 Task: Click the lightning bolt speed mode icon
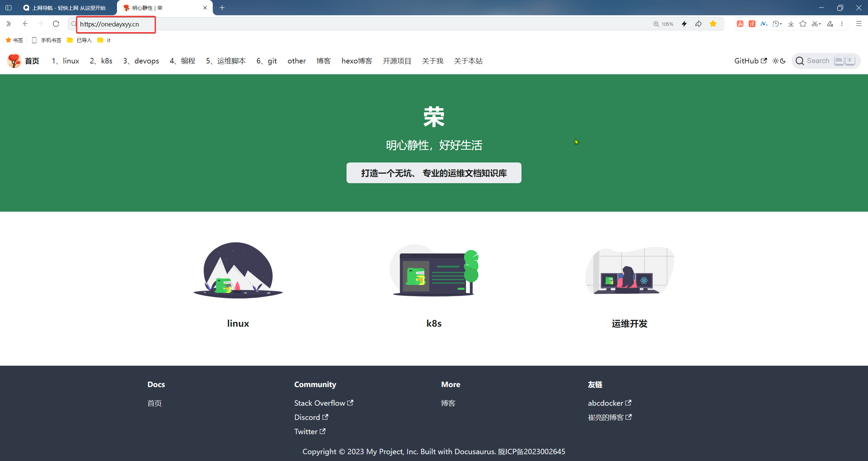[x=684, y=24]
